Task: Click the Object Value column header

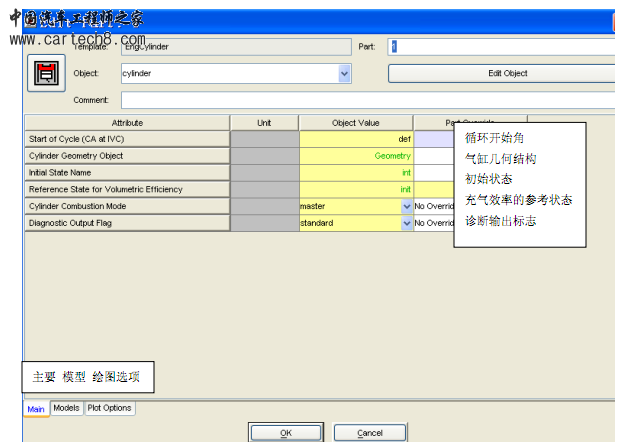Action: [356, 123]
